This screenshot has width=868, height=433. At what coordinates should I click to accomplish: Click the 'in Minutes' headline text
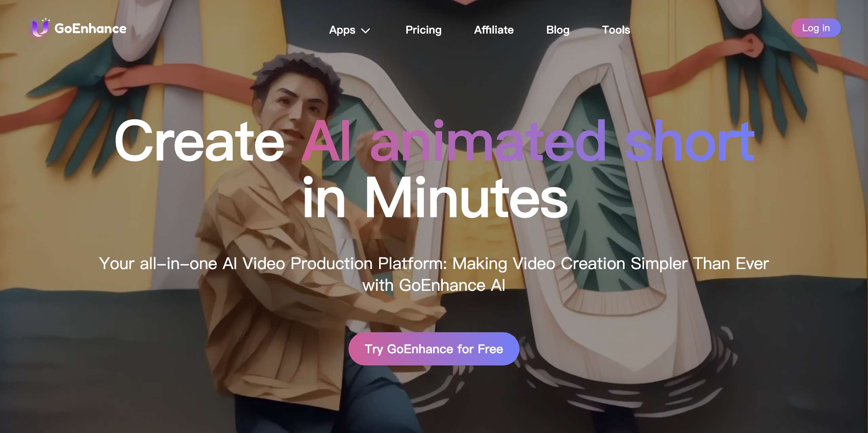tap(435, 197)
